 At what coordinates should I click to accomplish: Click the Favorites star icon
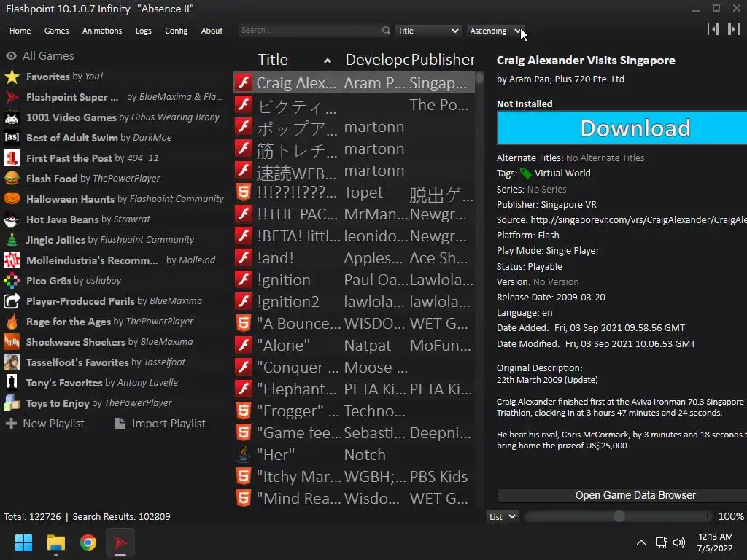pos(12,77)
